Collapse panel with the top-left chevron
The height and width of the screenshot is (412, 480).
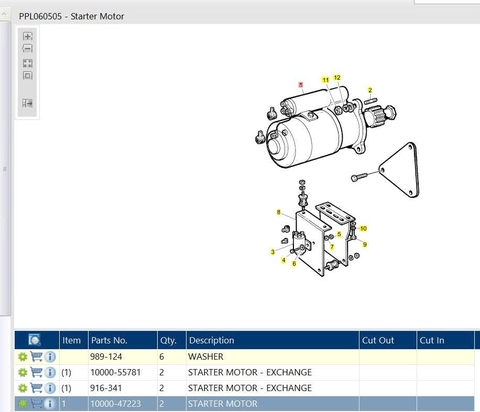click(4, 14)
